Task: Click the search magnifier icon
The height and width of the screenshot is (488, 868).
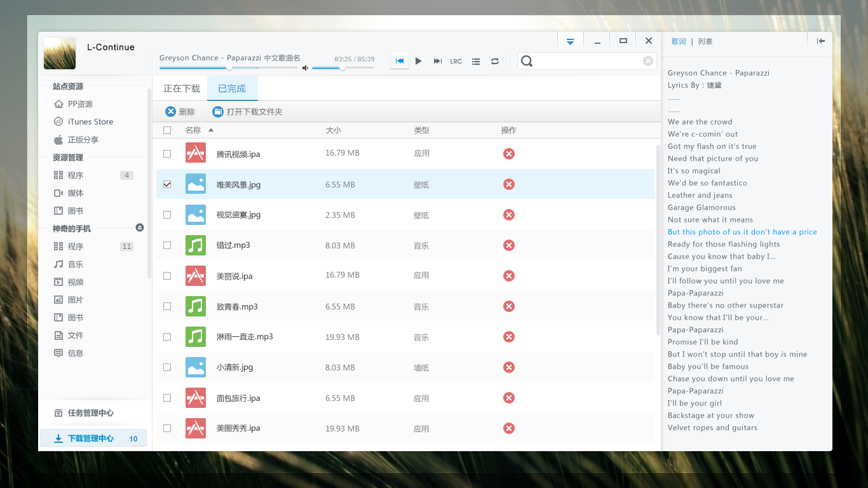Action: coord(527,61)
